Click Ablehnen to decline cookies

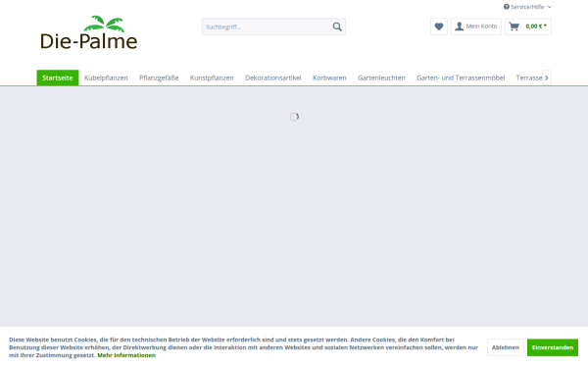pos(506,347)
